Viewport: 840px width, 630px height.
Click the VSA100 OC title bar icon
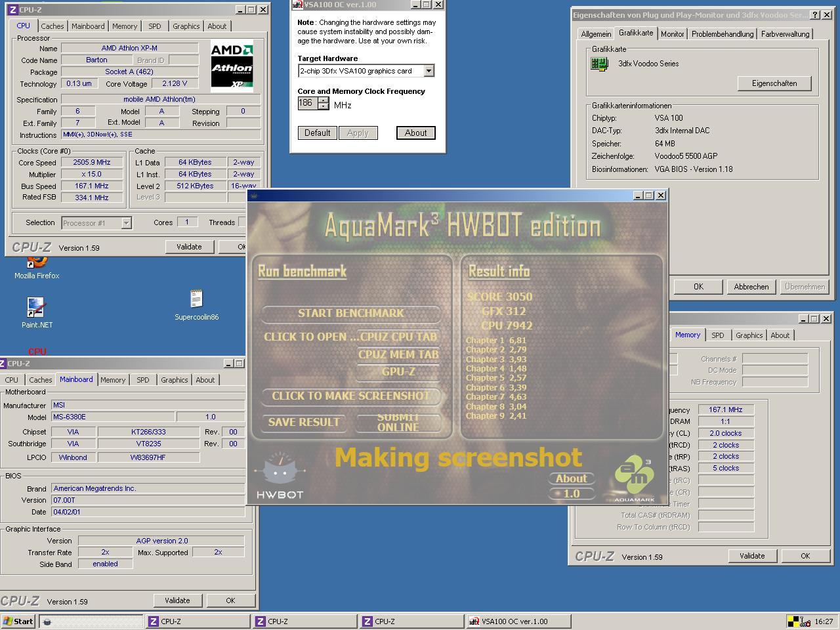pyautogui.click(x=297, y=5)
